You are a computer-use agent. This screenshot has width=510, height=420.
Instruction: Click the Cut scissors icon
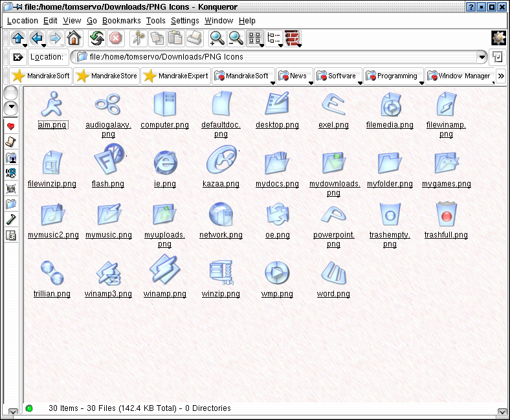click(139, 38)
